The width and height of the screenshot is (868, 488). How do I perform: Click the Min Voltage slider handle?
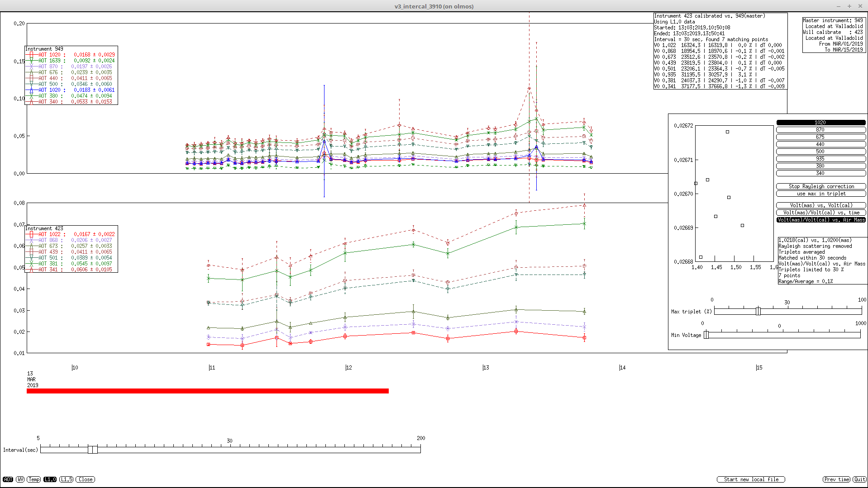tap(706, 335)
